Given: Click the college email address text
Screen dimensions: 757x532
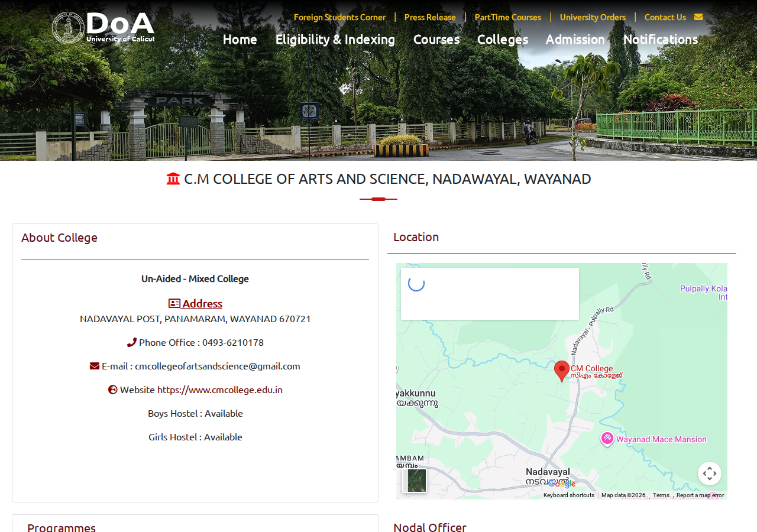Looking at the screenshot, I should pos(218,366).
